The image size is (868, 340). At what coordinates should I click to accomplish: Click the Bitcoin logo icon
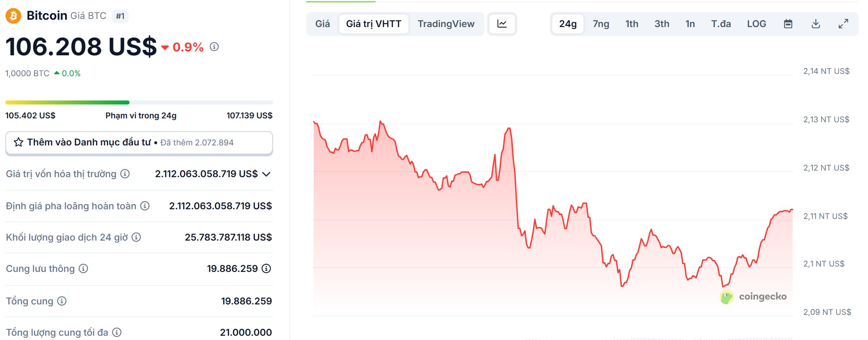(x=13, y=16)
